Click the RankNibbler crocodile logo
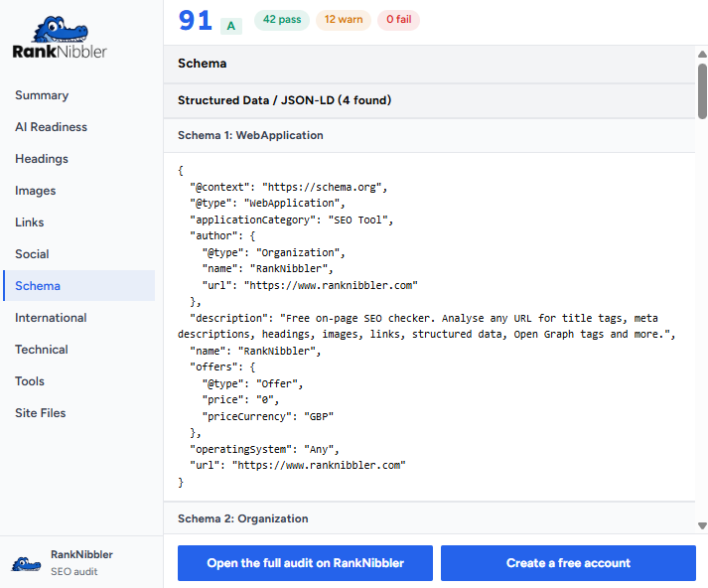 click(x=60, y=38)
